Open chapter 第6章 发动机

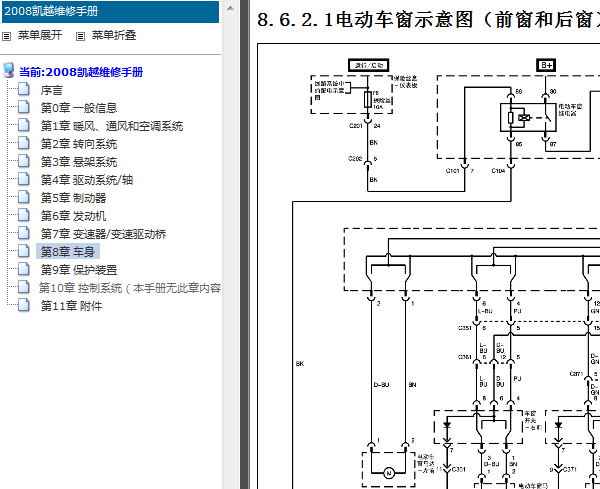73,216
